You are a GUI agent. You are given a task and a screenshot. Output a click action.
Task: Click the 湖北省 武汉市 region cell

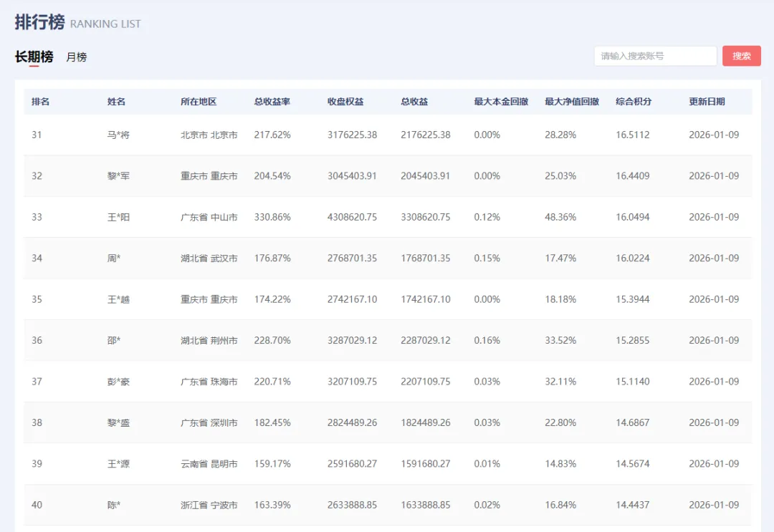tap(209, 258)
